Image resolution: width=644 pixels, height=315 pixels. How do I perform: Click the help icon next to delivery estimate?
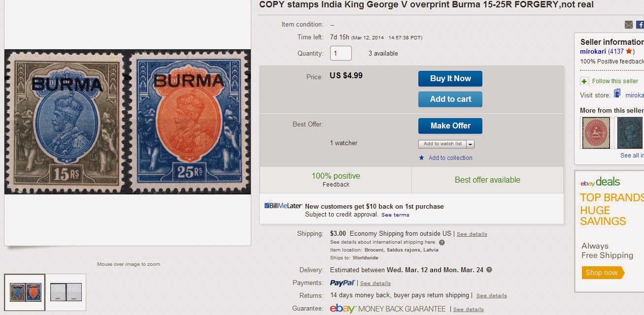click(489, 270)
